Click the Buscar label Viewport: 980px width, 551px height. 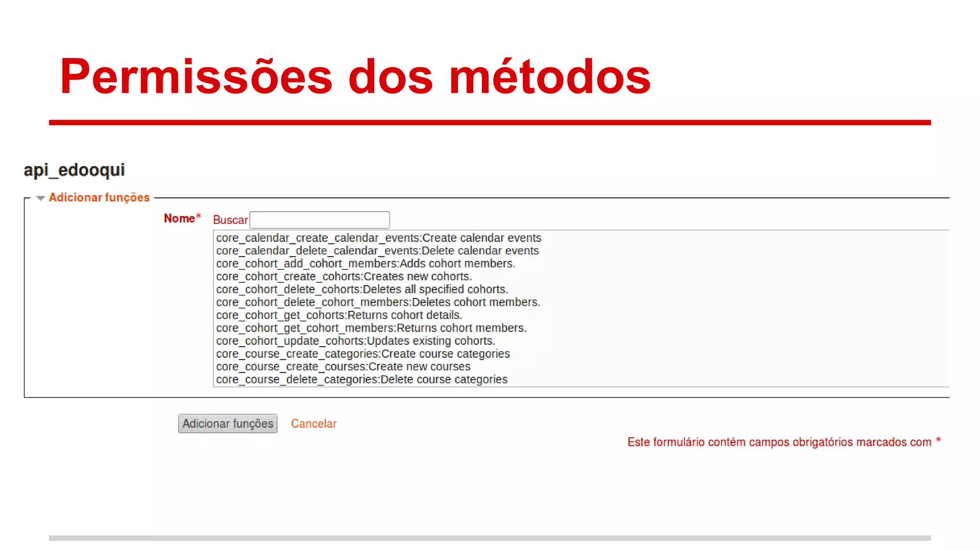pyautogui.click(x=230, y=220)
